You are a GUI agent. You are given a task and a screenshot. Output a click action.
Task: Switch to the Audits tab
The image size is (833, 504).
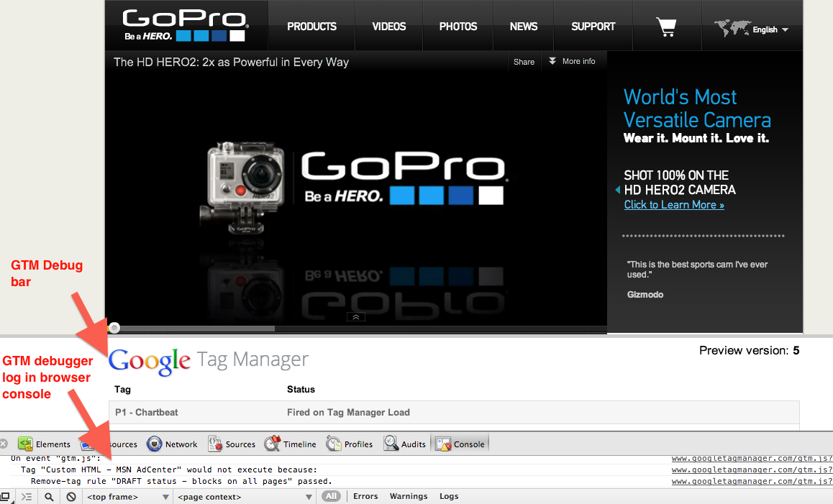(x=405, y=444)
